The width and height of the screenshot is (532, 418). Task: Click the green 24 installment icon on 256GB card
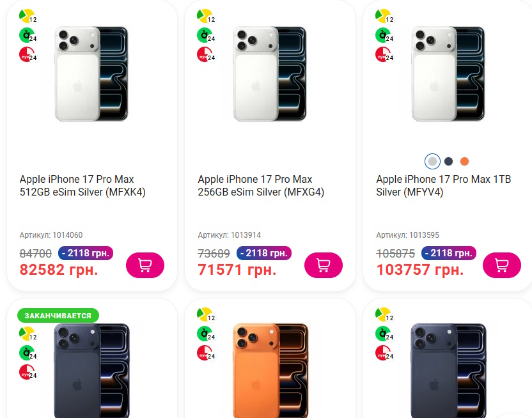(x=206, y=35)
